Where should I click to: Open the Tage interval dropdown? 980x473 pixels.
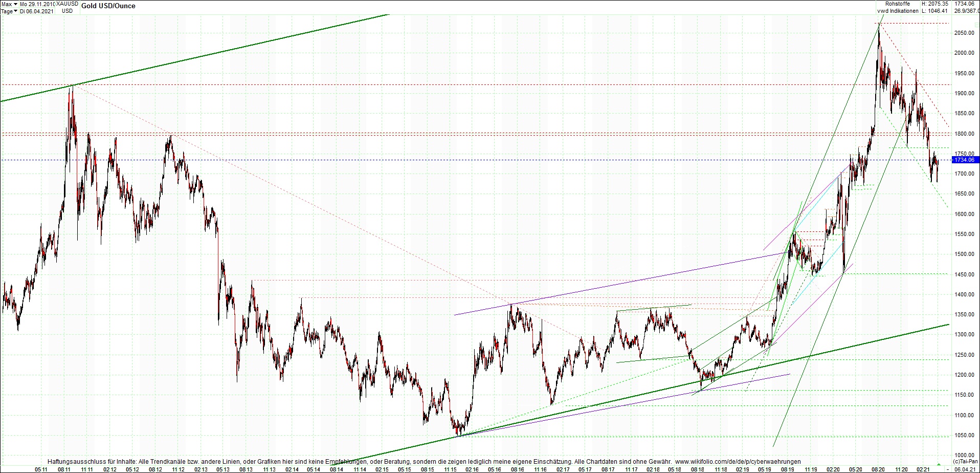tap(9, 11)
